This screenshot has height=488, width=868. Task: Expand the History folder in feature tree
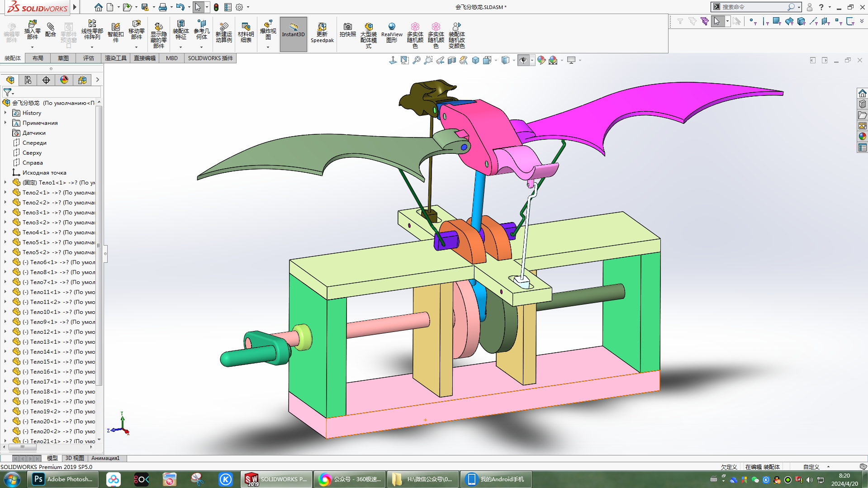click(x=5, y=113)
